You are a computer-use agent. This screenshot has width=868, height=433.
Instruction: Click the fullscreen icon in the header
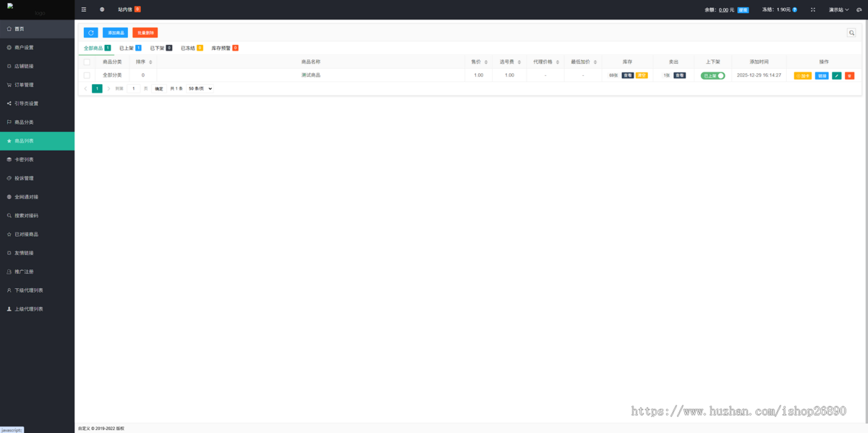813,9
